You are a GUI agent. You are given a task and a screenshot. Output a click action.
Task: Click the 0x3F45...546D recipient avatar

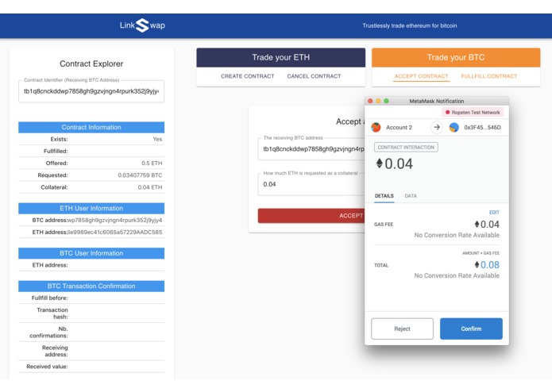click(x=454, y=127)
